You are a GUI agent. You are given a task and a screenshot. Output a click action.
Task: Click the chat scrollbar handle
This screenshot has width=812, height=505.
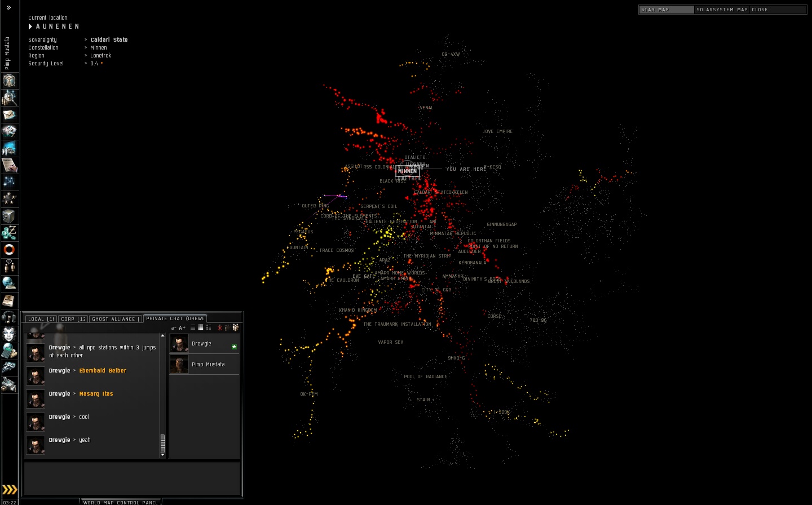[163, 442]
